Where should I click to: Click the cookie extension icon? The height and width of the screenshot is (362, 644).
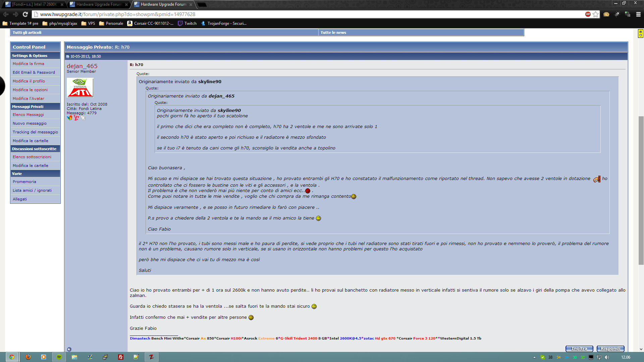pyautogui.click(x=606, y=14)
